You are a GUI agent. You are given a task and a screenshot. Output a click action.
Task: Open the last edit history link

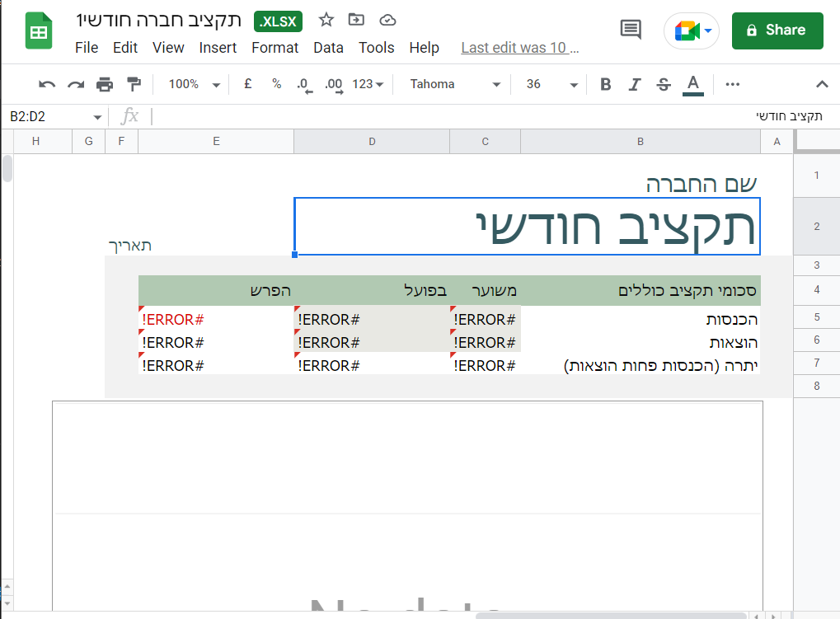[519, 48]
